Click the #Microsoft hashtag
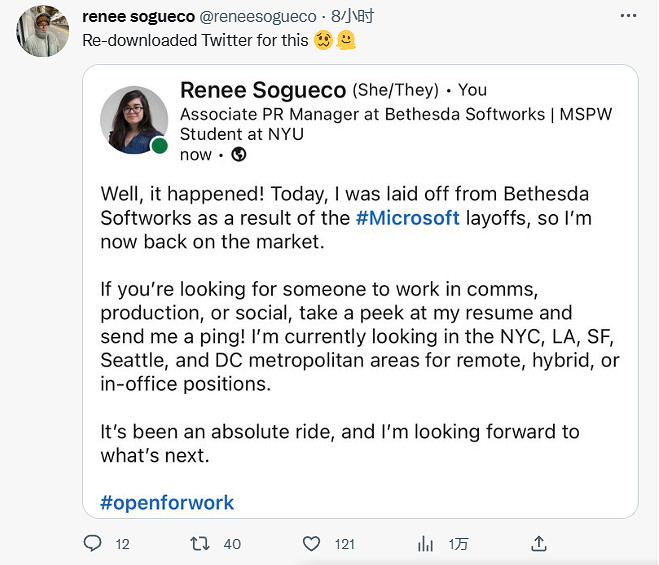The image size is (659, 565). pyautogui.click(x=407, y=218)
